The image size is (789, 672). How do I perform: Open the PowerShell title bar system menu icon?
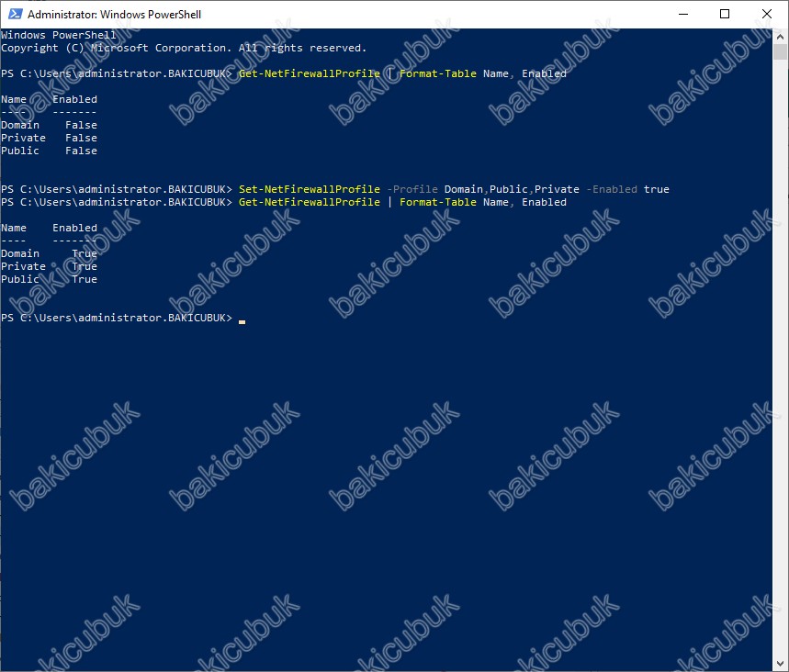click(x=15, y=15)
